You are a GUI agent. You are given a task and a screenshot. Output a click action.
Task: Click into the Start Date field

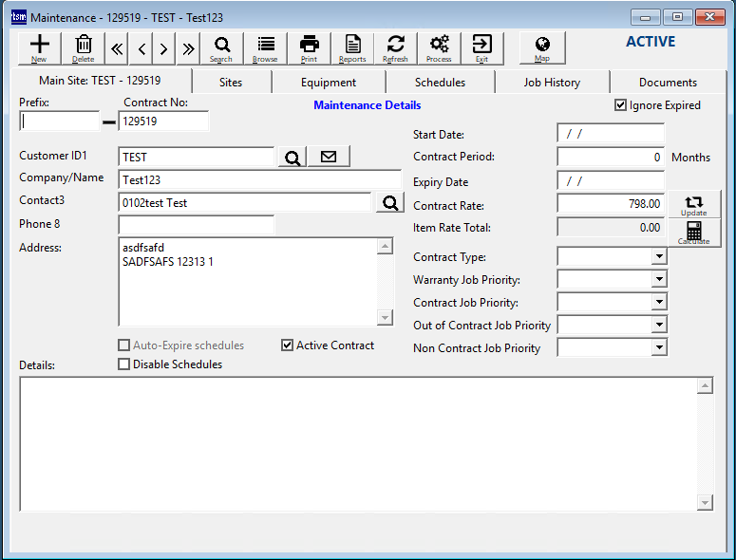(611, 134)
